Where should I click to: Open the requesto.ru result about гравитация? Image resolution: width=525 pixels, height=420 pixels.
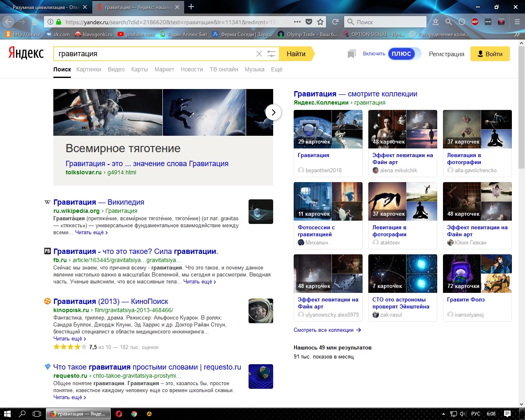[x=147, y=367]
